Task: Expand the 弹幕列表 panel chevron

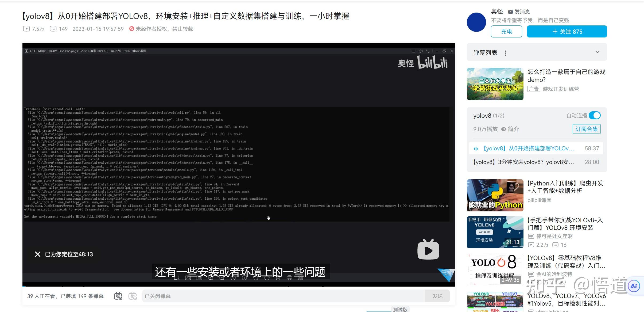Action: tap(597, 52)
